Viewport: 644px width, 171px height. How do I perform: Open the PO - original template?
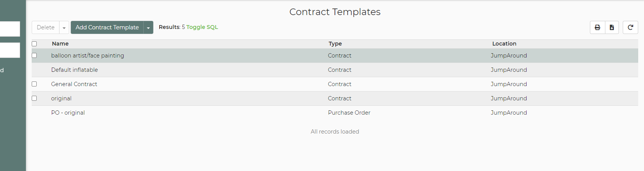(68, 113)
